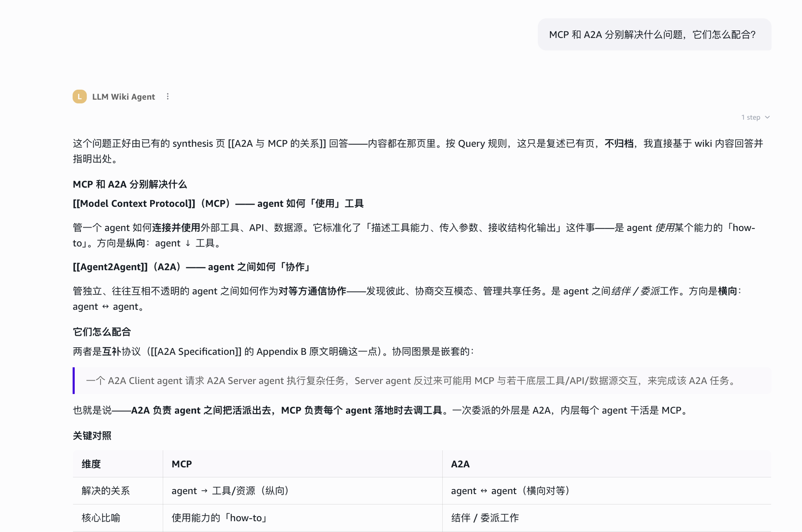Image resolution: width=802 pixels, height=532 pixels.
Task: Click the table cell '解决的关系'
Action: [118, 491]
